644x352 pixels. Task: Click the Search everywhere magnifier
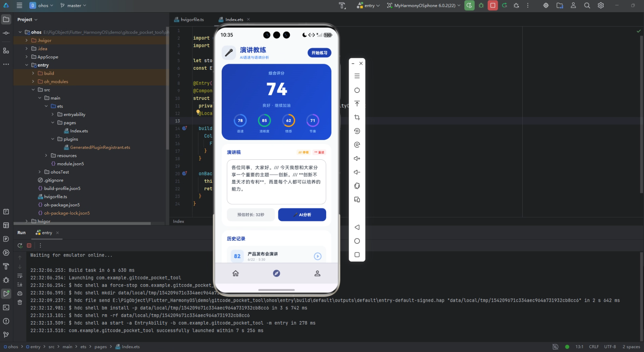tap(587, 5)
